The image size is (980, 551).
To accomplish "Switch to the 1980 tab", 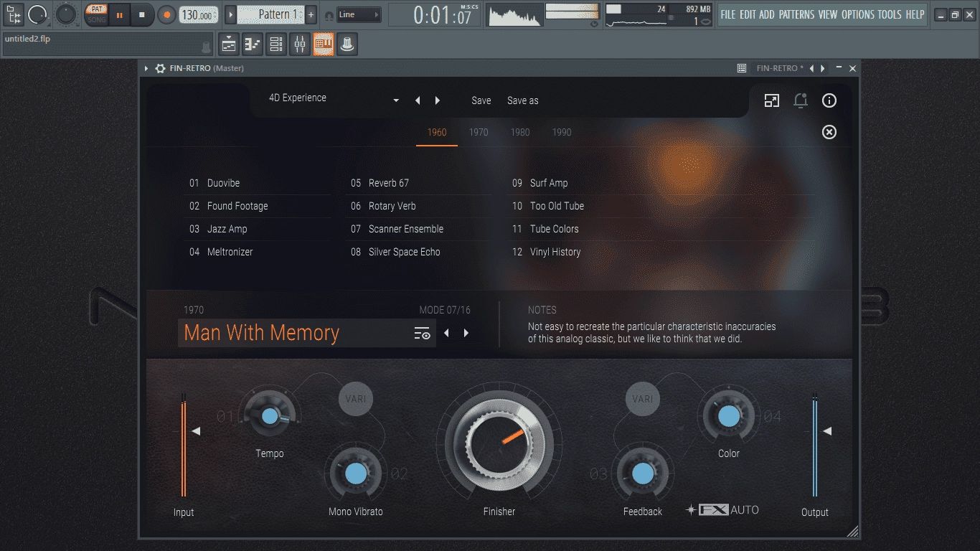I will pyautogui.click(x=520, y=132).
